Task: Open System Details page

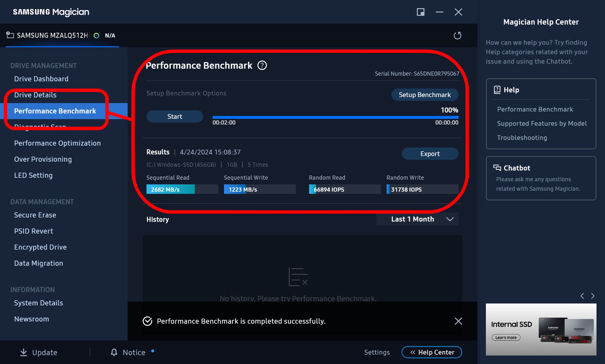Action: click(x=38, y=303)
